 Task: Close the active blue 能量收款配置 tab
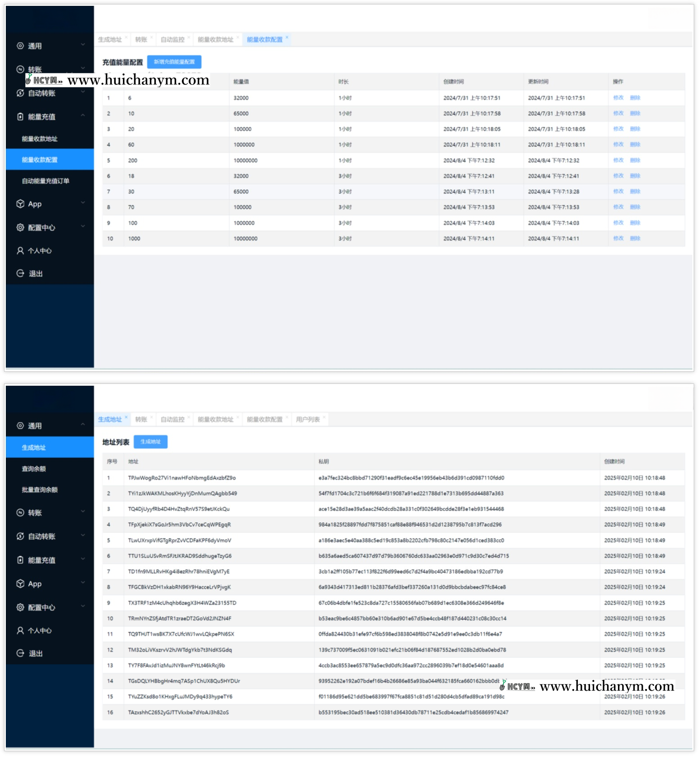point(287,37)
